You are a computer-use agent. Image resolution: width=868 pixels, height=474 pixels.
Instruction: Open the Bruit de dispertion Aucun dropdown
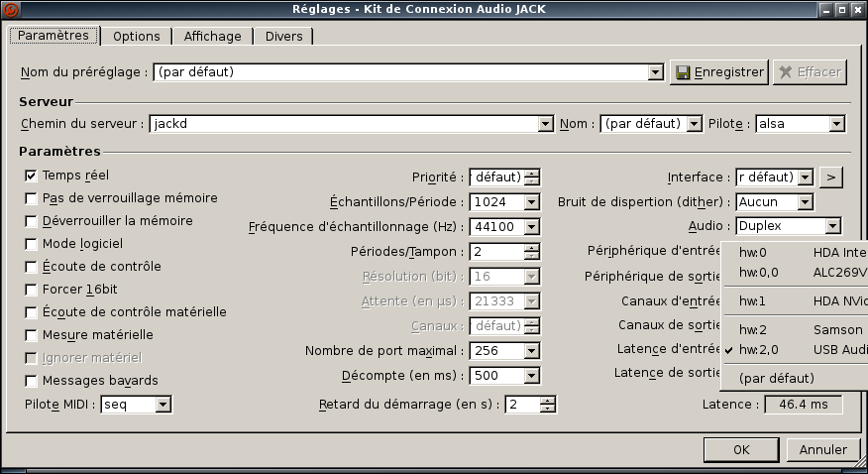click(x=806, y=202)
